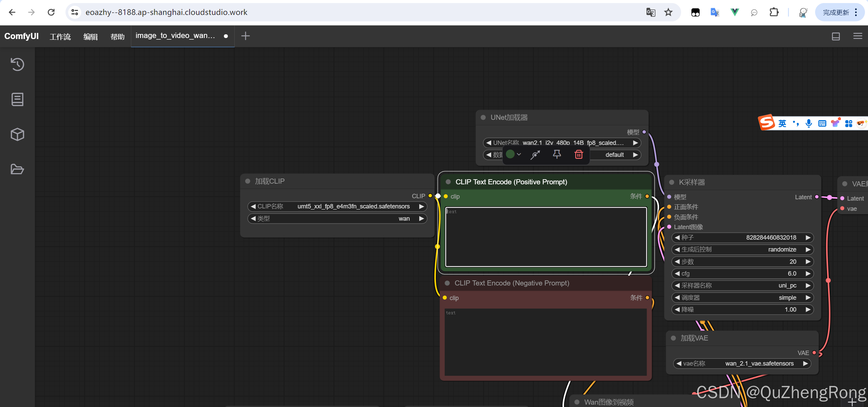Click the bypass node icon in toolbar

[535, 155]
